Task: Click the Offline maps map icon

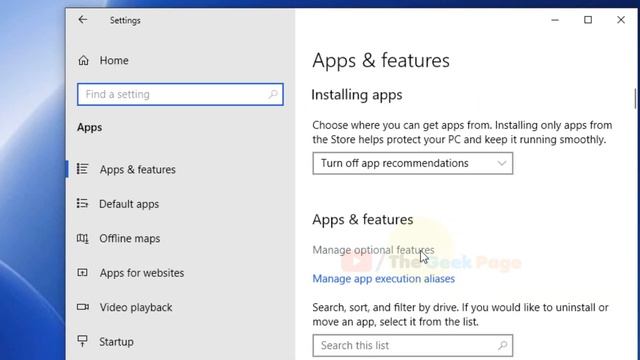Action: [82, 238]
